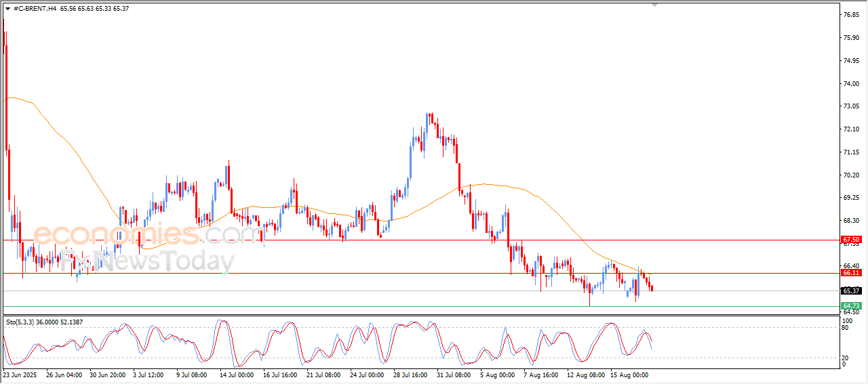Click the 76.85 price axis label
Viewport: 868px width, 384px height.
click(x=851, y=14)
